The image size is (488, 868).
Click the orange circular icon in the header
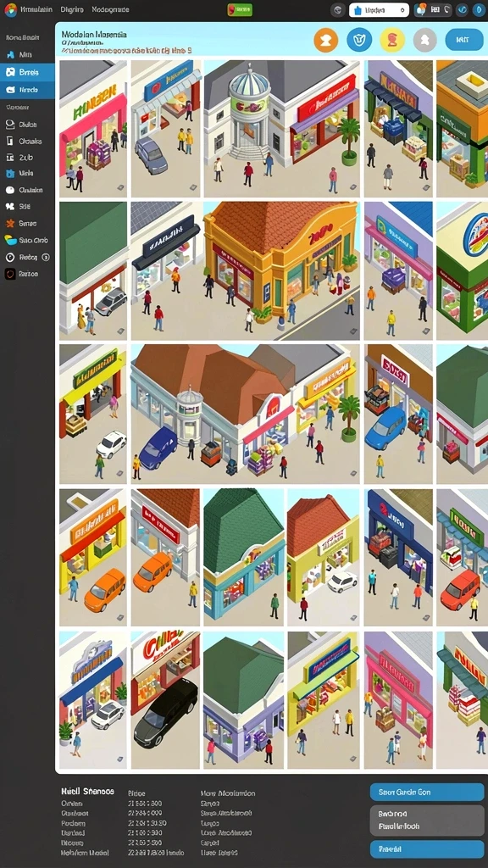click(x=326, y=40)
